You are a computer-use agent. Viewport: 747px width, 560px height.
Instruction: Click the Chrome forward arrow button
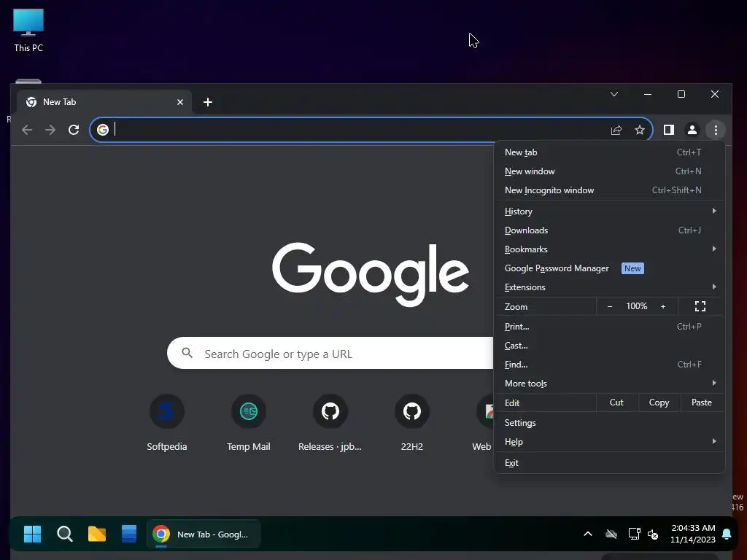point(50,130)
